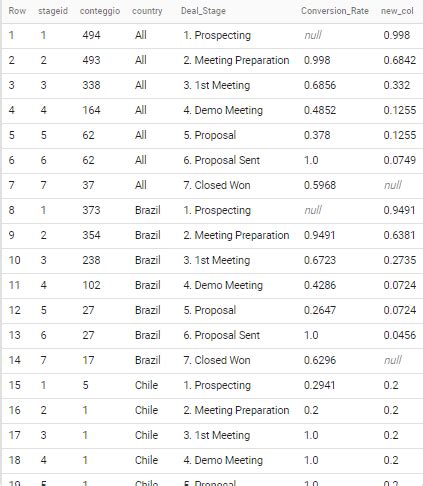Select the new_col column header
This screenshot has height=486, width=423.
click(397, 11)
